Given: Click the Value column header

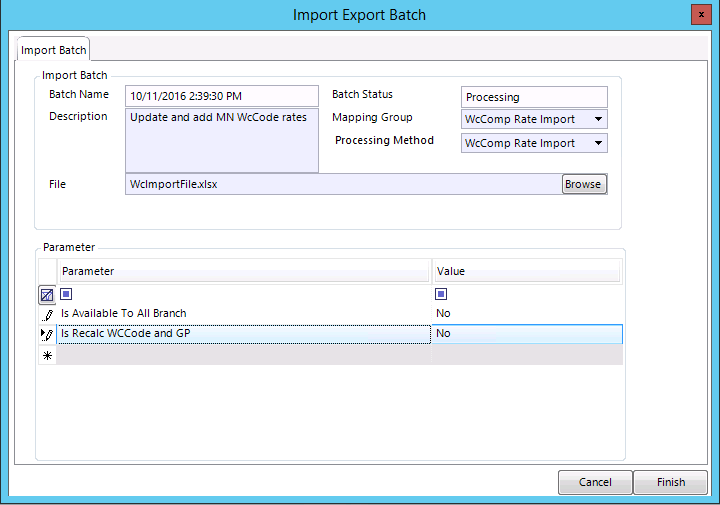Looking at the screenshot, I should (x=526, y=271).
